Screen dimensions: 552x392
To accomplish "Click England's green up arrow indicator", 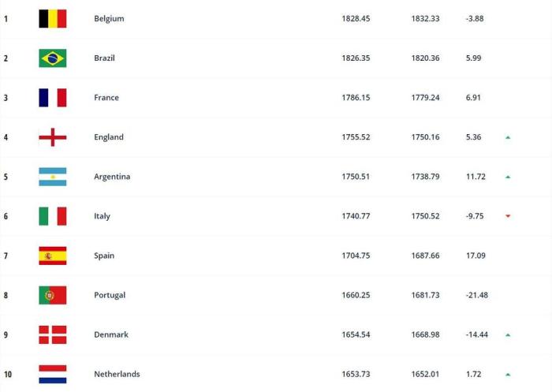I will coord(508,137).
